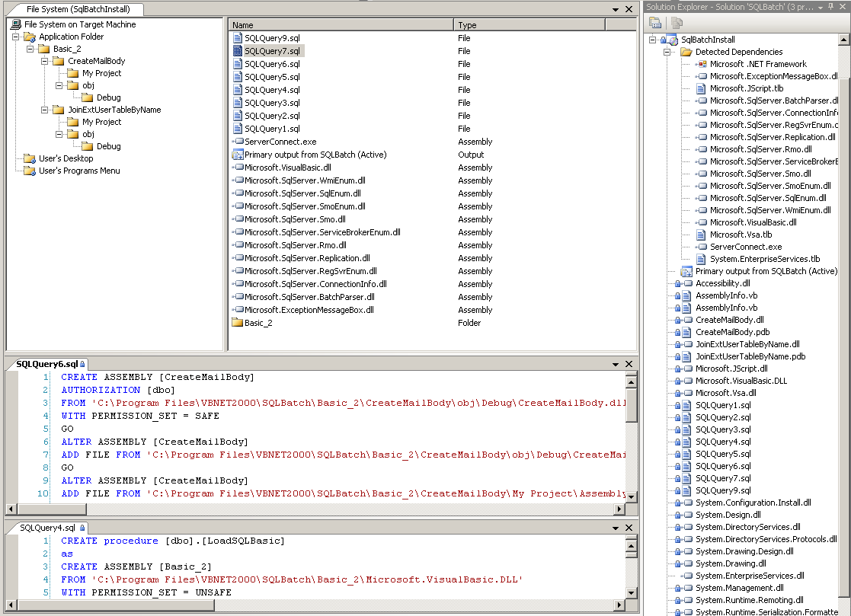The height and width of the screenshot is (616, 851).
Task: Click the Solution Explorer scroll up arrow
Action: coord(844,40)
